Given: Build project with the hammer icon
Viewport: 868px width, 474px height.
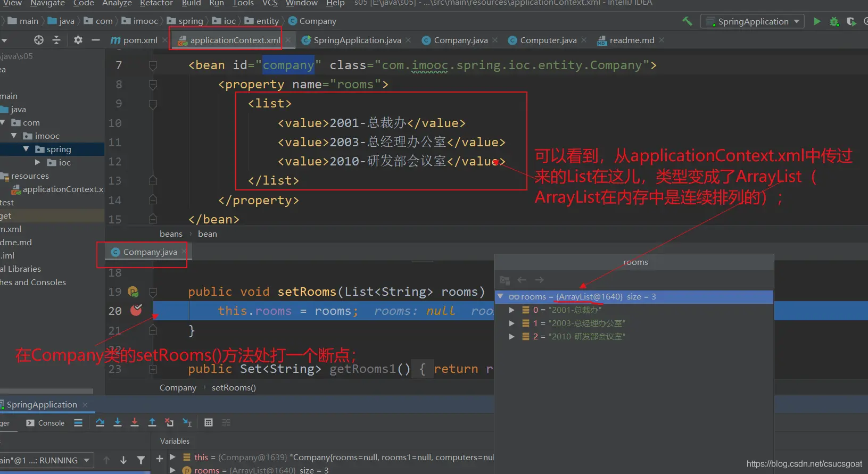Looking at the screenshot, I should [687, 21].
